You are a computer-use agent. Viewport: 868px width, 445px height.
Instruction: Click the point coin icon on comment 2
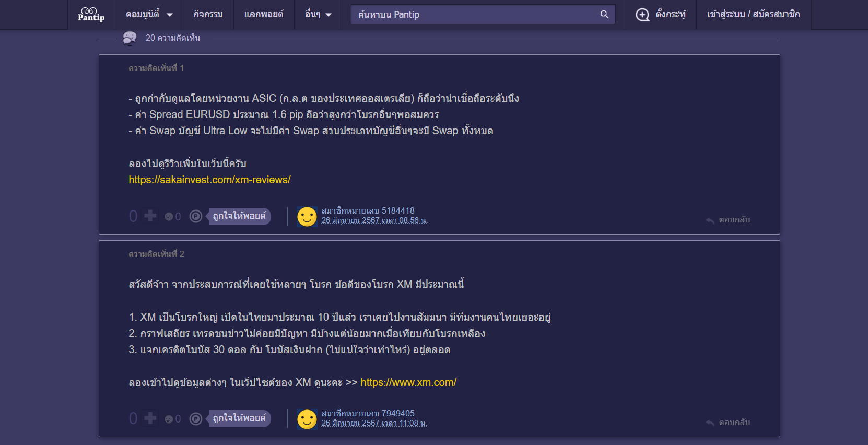[196, 418]
